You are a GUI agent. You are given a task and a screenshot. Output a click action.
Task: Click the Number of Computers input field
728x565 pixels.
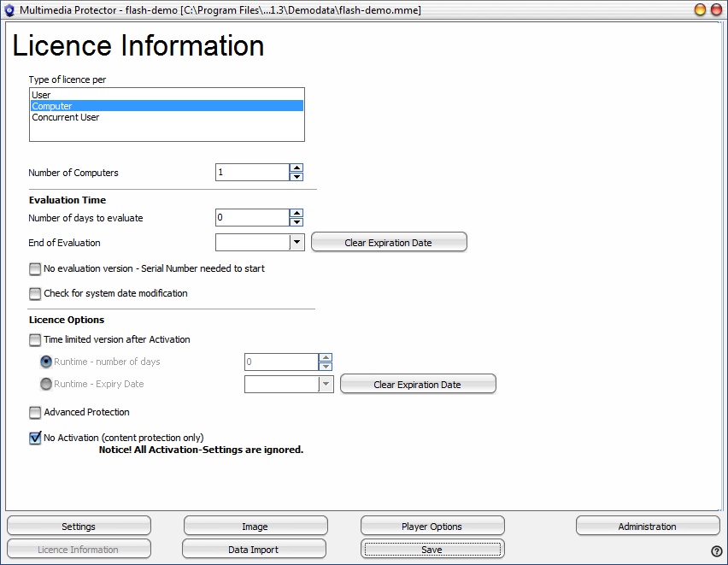click(251, 173)
